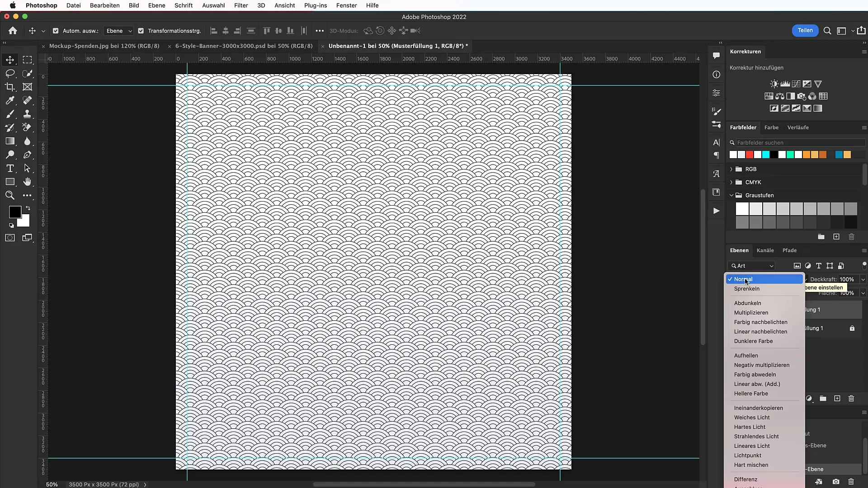Expand the CMYK swatch folder

click(731, 182)
